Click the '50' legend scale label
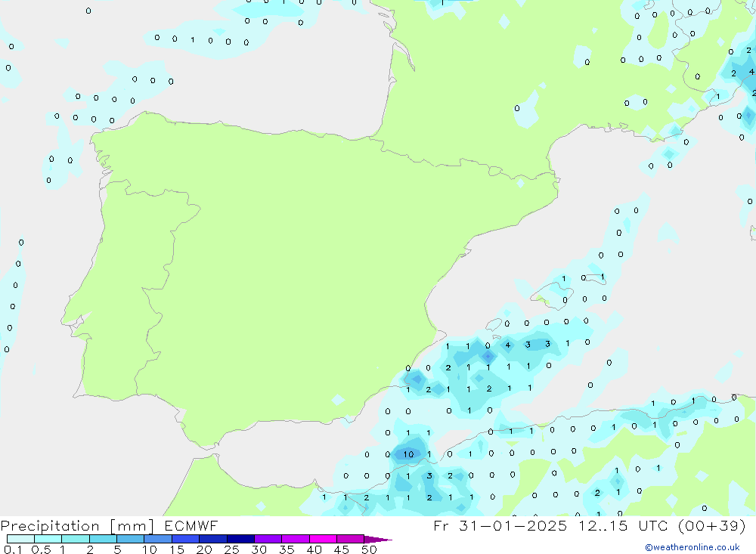The image size is (756, 554). pos(369,549)
